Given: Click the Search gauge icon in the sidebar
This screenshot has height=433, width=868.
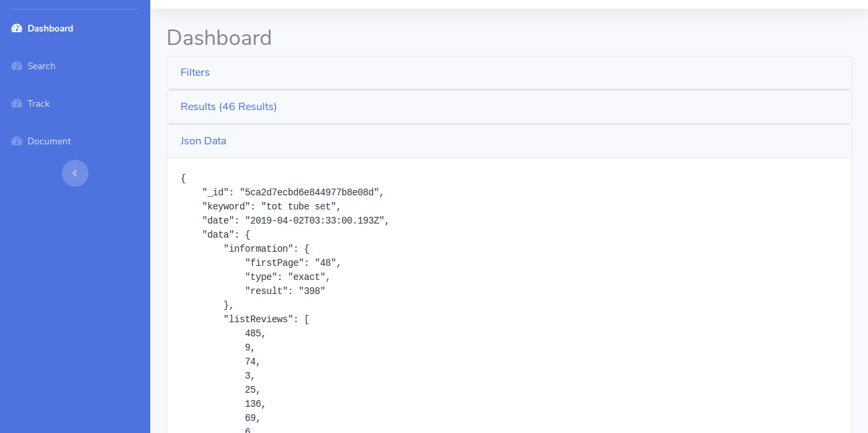Looking at the screenshot, I should (x=15, y=66).
